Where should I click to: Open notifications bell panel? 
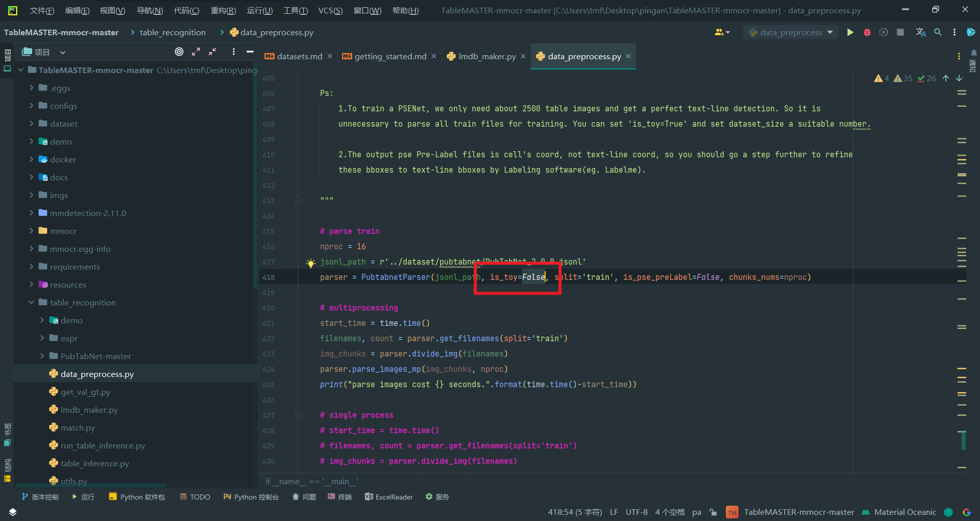(973, 53)
